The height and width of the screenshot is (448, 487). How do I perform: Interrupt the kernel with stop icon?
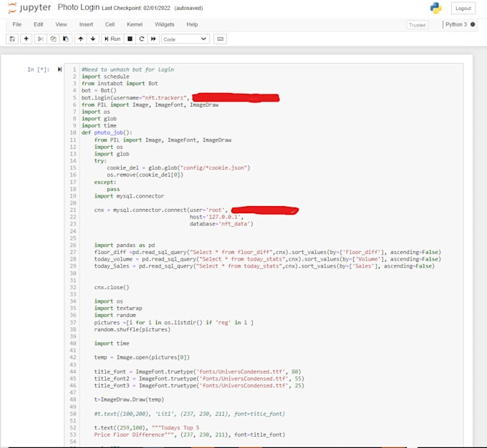click(130, 39)
